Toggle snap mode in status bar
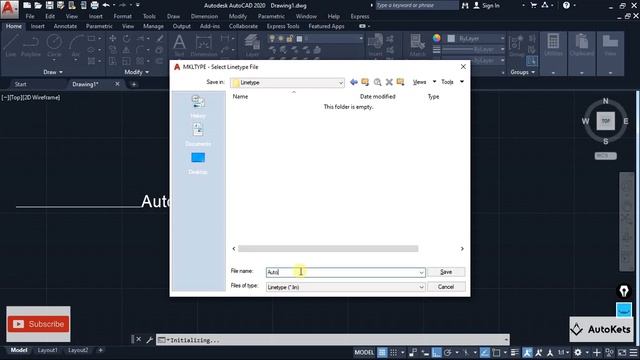This screenshot has height=360, width=640. 393,352
